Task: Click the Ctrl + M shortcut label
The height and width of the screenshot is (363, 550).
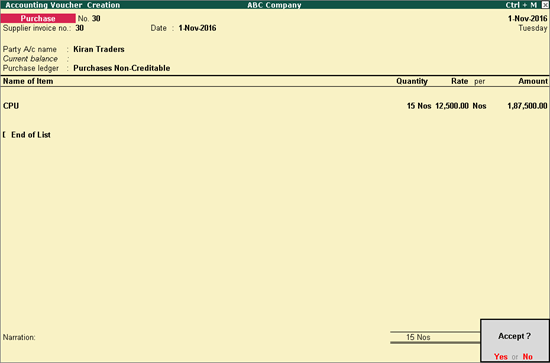Action: tap(521, 5)
